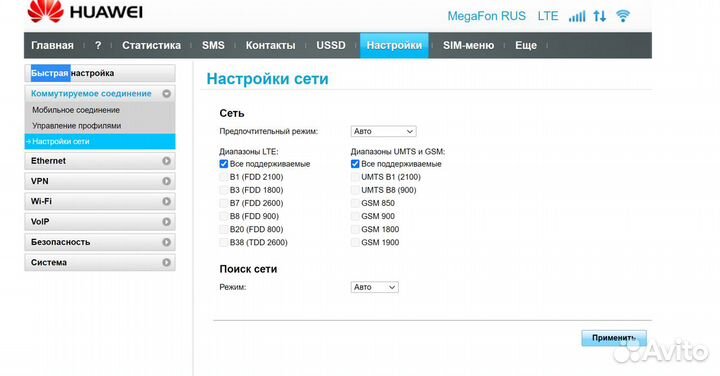The image size is (720, 376).
Task: Open Мобильное соединение settings
Action: (x=76, y=110)
